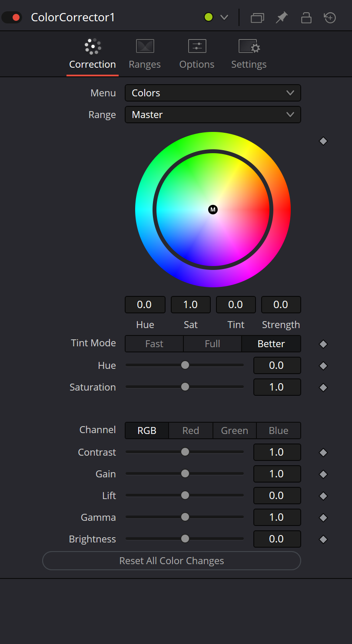Click the Gamma slider handle
Image resolution: width=352 pixels, height=644 pixels.
pyautogui.click(x=185, y=517)
